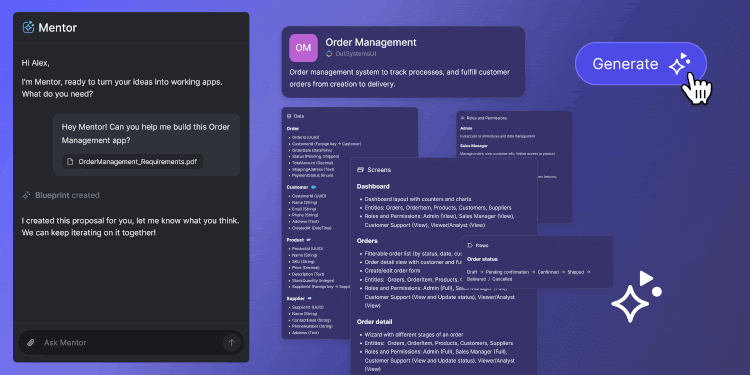Click the Blueprint sparkle icon
The height and width of the screenshot is (375, 750).
[26, 195]
